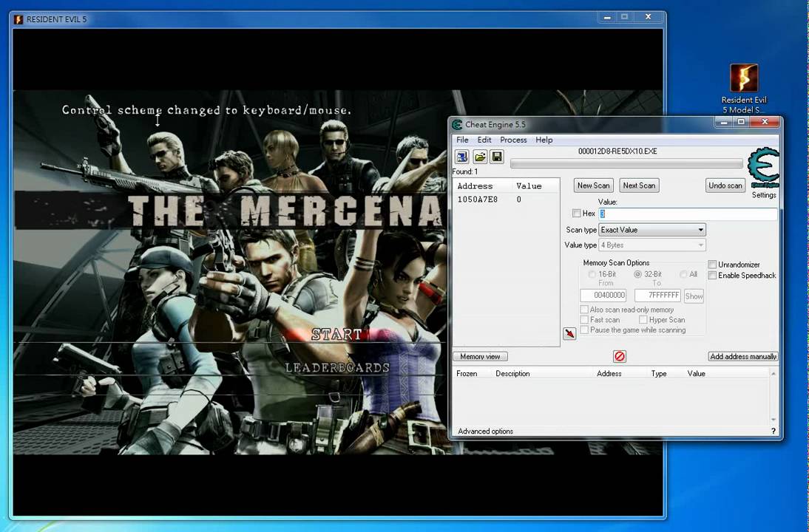Click the Undo scan button
The width and height of the screenshot is (809, 532).
[725, 185]
